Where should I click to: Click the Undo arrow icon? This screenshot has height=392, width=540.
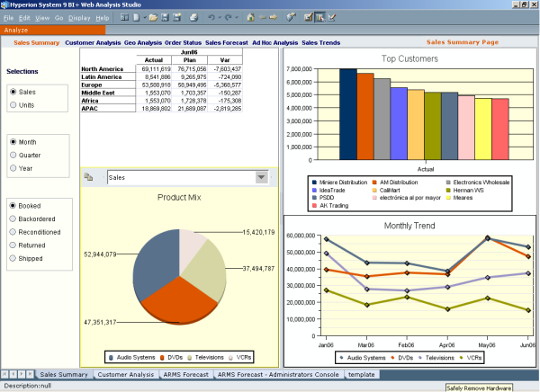211,17
